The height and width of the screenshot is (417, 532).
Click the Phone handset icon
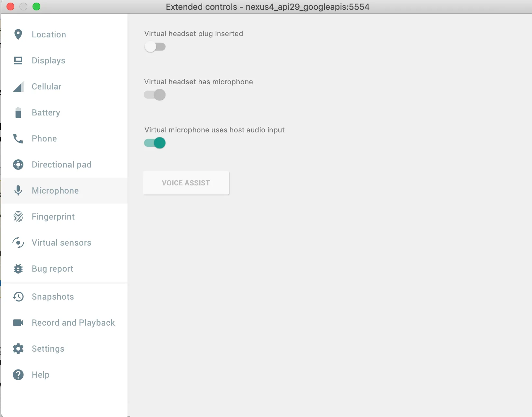(18, 139)
